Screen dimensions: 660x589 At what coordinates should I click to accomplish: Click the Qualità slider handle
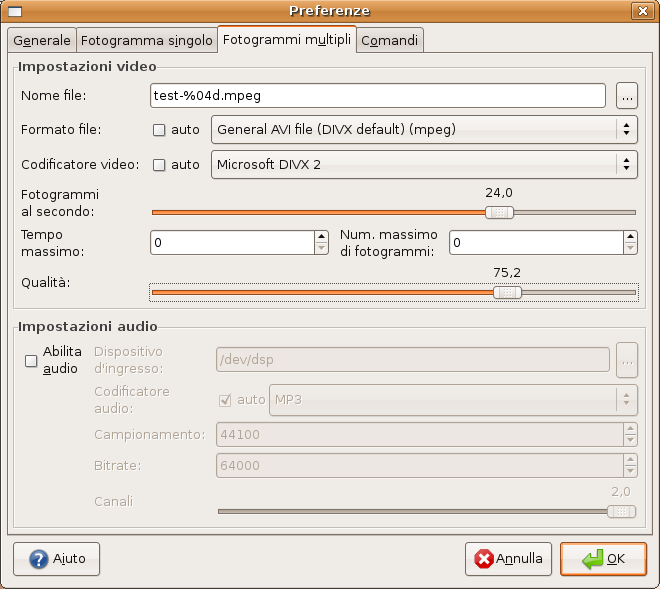coord(508,293)
